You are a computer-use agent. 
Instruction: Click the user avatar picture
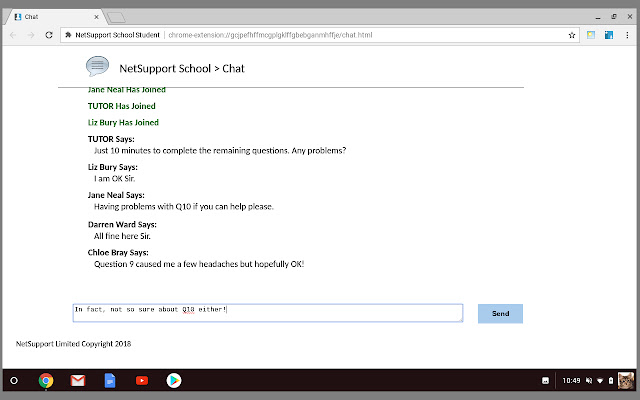626,380
